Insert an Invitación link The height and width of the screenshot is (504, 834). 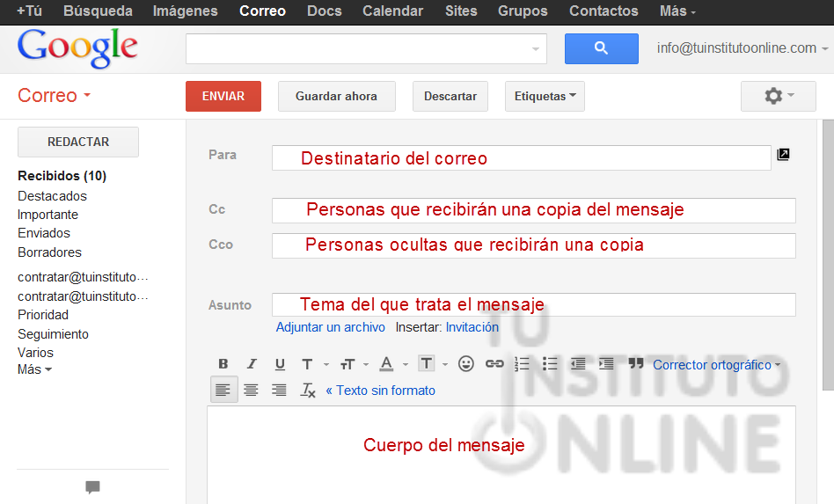pyautogui.click(x=472, y=327)
